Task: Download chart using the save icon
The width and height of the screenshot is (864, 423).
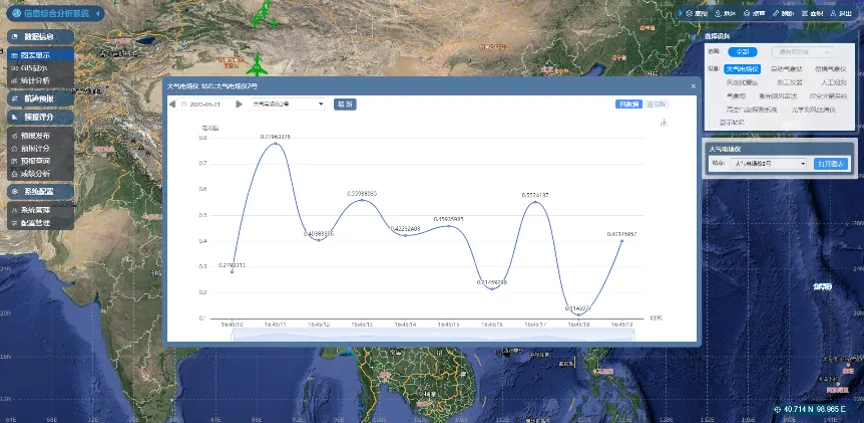Action: point(662,124)
